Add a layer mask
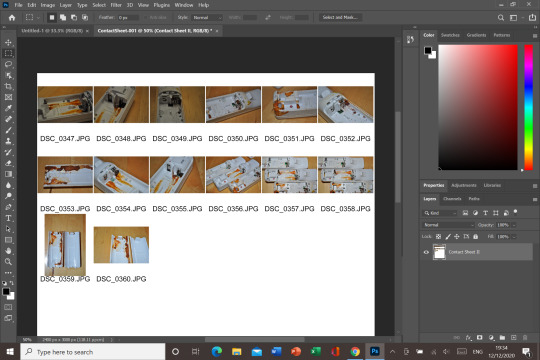 479,338
